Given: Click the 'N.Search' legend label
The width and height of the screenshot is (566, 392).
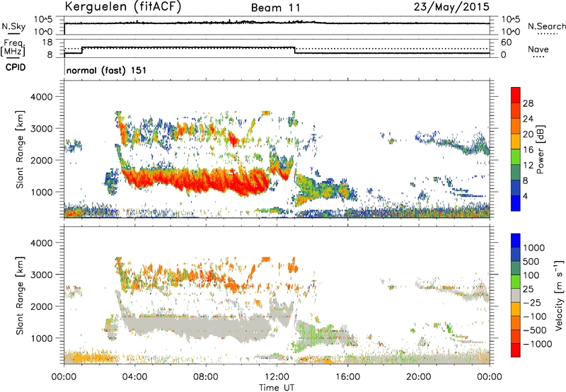Looking at the screenshot, I should (x=546, y=26).
